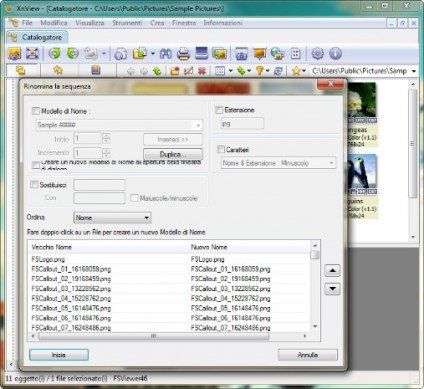Enable the Estensione checkbox

219,110
